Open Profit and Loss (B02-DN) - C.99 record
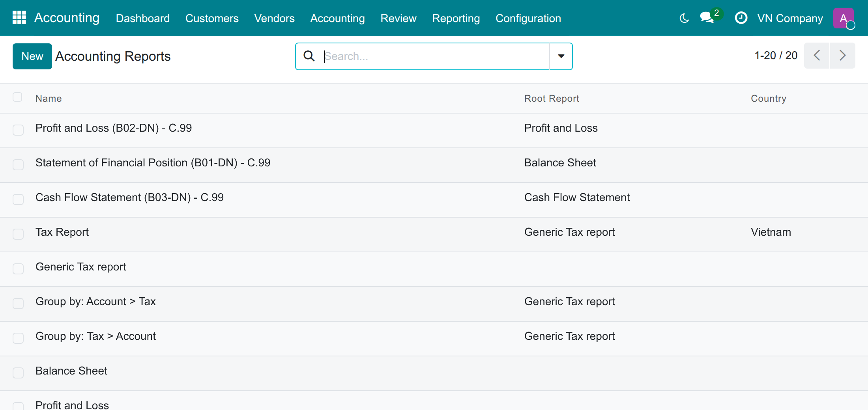Screen dimensions: 868x410 114,128
